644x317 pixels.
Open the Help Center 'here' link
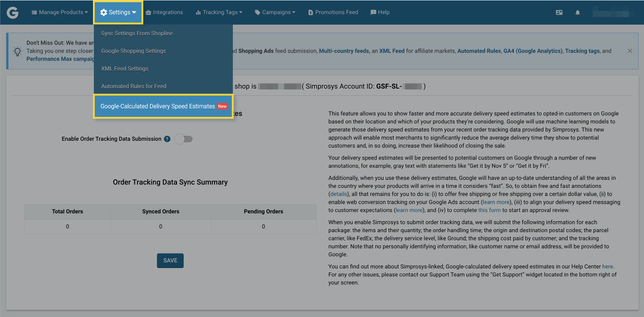tap(608, 267)
